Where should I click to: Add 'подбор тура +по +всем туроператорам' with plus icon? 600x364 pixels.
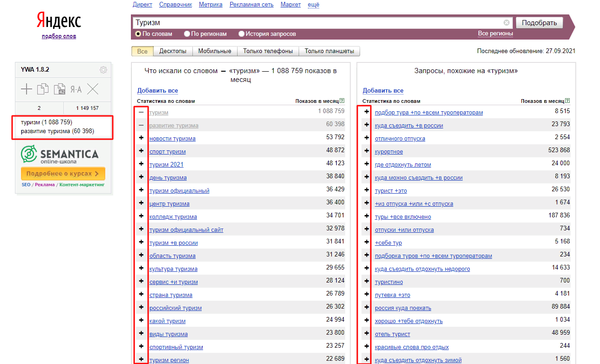(x=367, y=112)
